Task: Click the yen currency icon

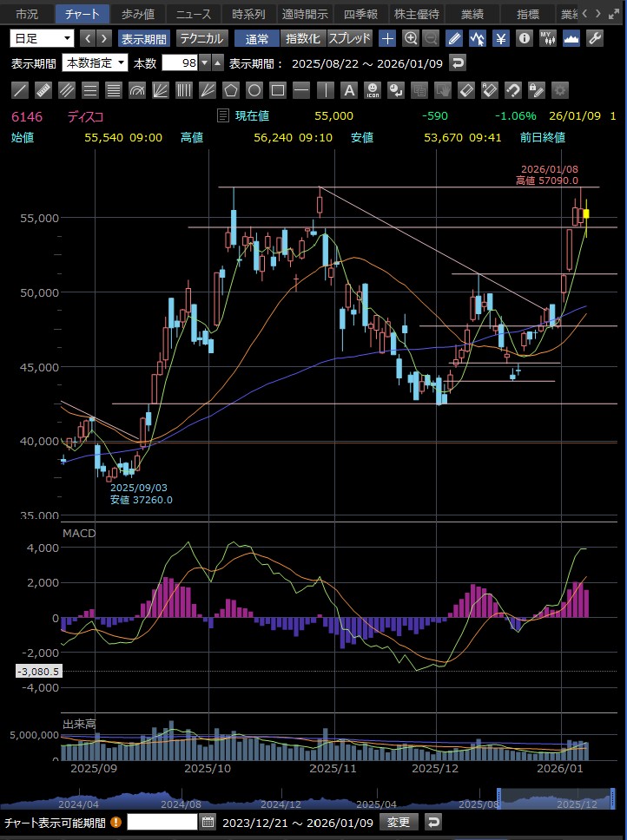Action: [x=501, y=38]
